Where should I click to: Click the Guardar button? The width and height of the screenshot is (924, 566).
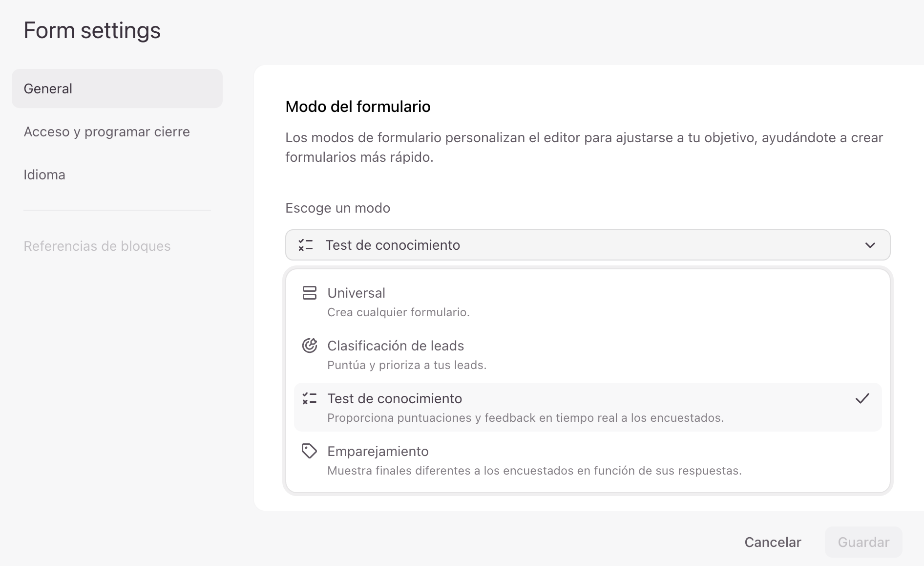(863, 542)
